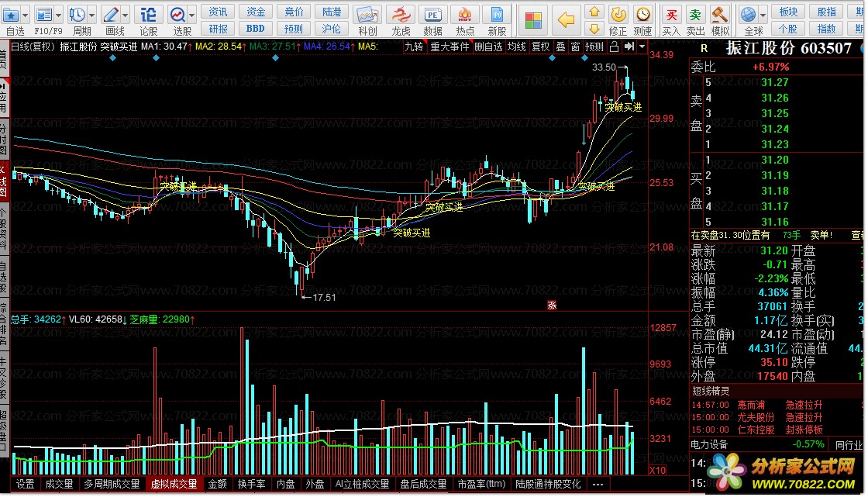Select the 虚拟成交量 tab
868x497 pixels.
pyautogui.click(x=174, y=484)
